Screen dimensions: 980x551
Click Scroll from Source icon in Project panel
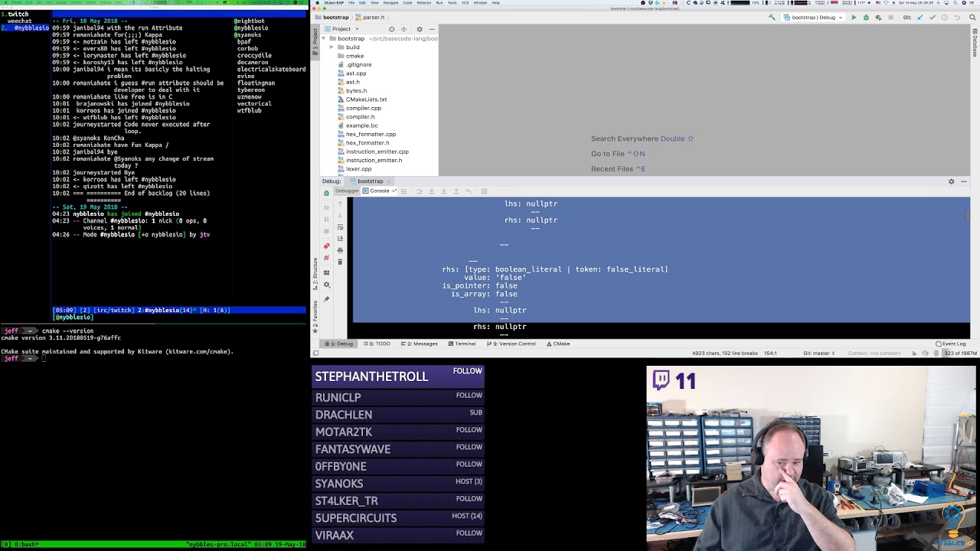pos(391,29)
